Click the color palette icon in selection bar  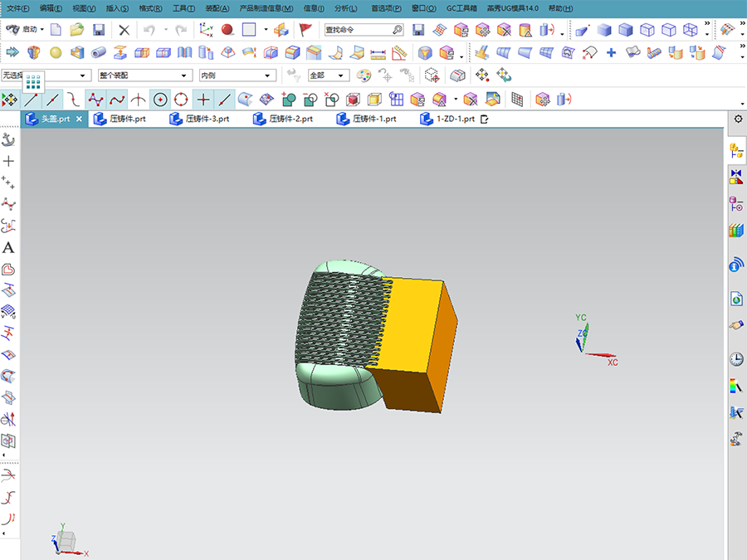pyautogui.click(x=364, y=75)
